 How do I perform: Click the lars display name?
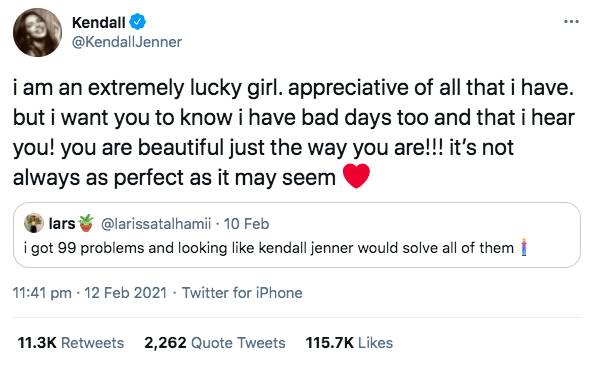[x=62, y=224]
